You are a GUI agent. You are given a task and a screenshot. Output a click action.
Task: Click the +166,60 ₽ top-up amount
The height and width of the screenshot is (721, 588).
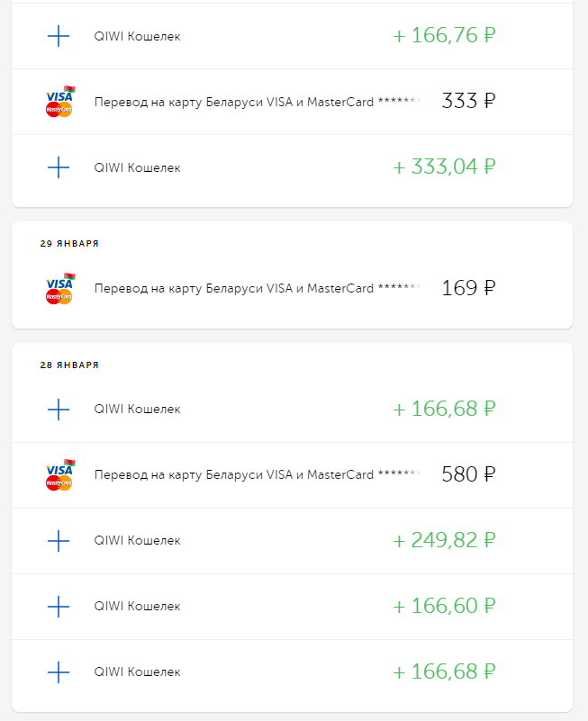click(445, 606)
